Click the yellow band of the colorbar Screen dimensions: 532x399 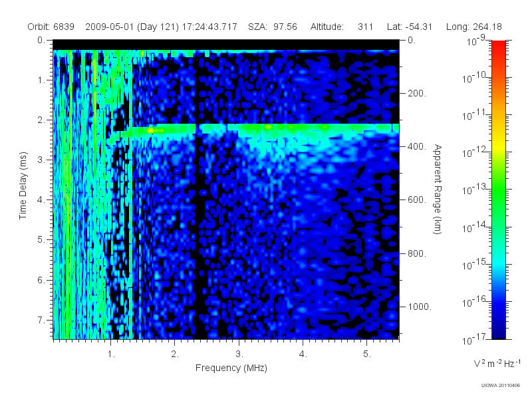point(499,145)
